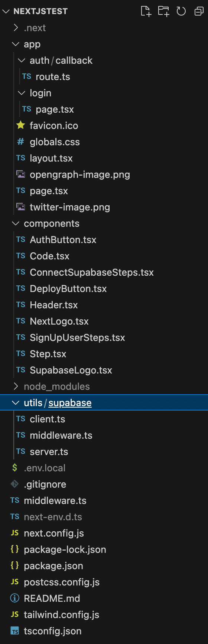Open tsconfig.json file
The image size is (208, 644).
pos(52,631)
